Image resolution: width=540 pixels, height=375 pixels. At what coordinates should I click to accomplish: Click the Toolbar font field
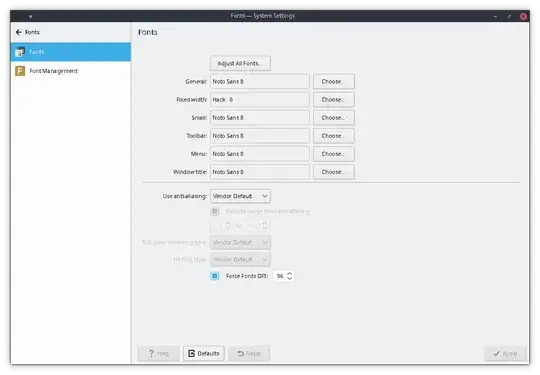coord(260,136)
